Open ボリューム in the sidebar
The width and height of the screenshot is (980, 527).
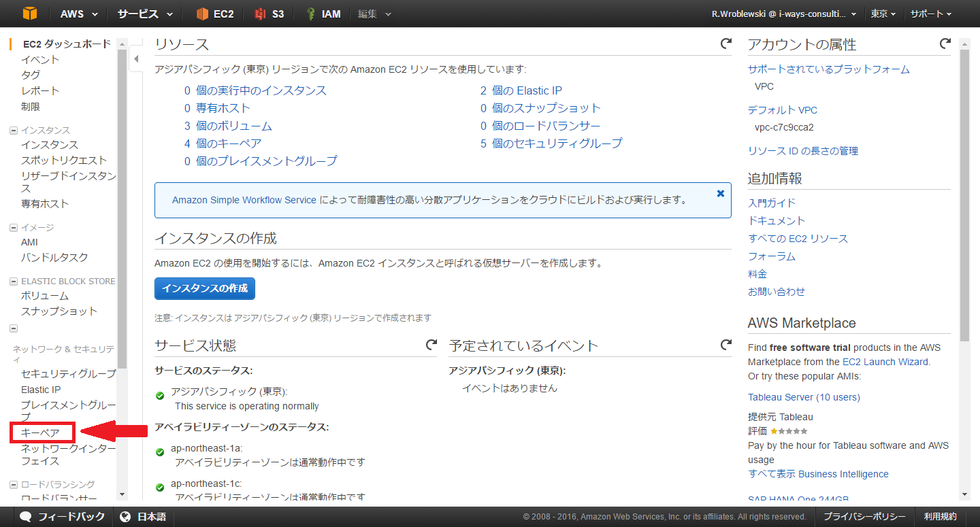[x=45, y=296]
